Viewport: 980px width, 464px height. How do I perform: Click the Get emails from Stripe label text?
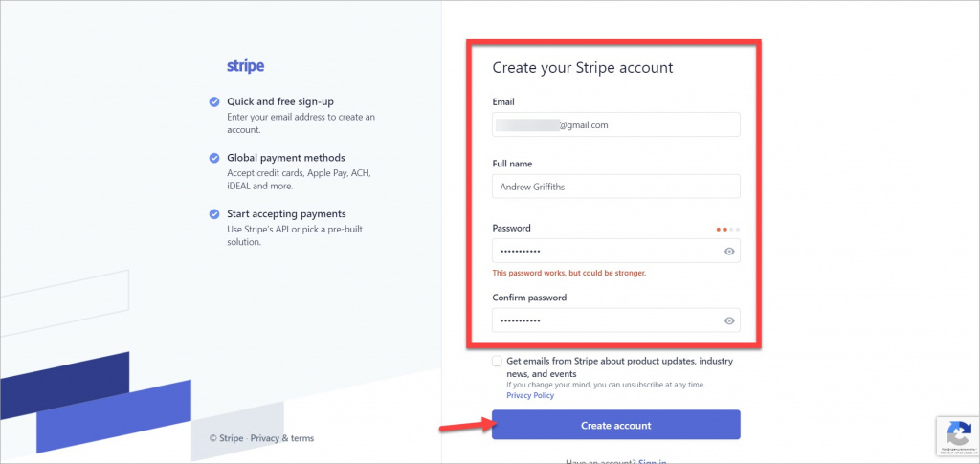[x=619, y=367]
